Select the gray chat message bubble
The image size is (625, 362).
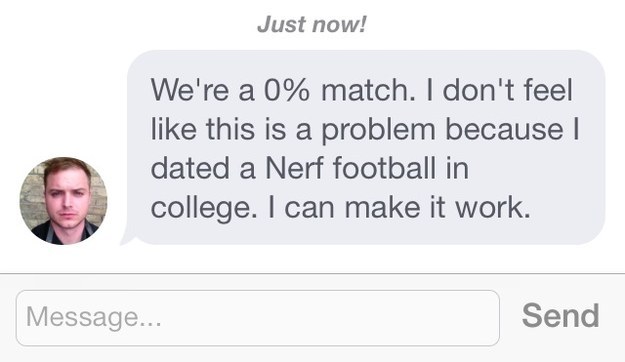(366, 147)
